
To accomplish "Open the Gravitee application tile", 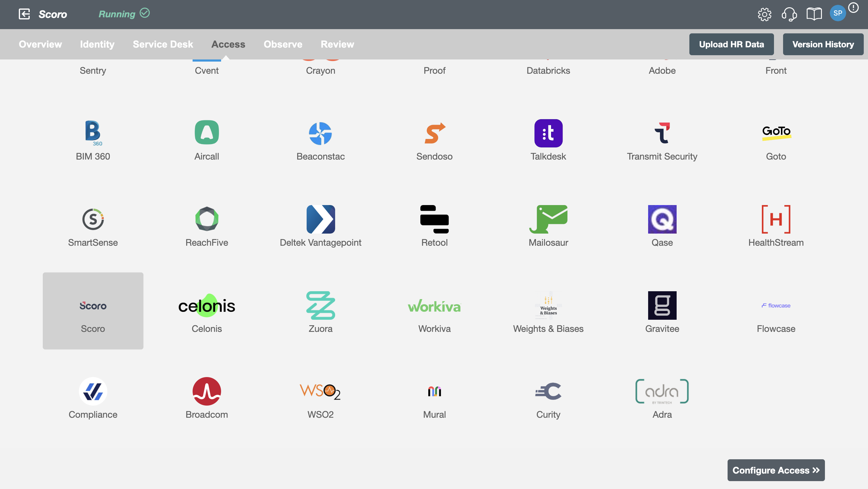I will [662, 311].
